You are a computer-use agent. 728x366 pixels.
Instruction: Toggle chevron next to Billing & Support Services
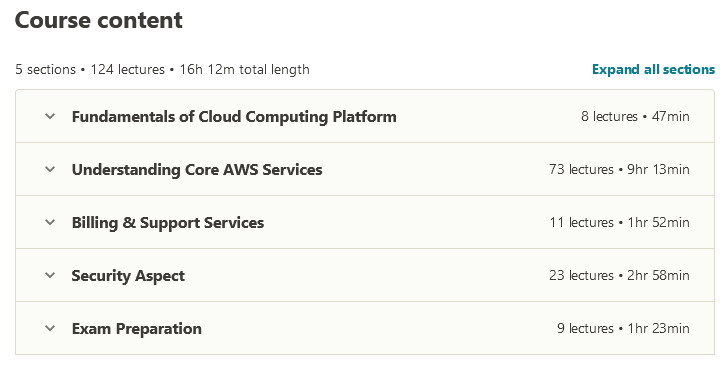click(50, 222)
